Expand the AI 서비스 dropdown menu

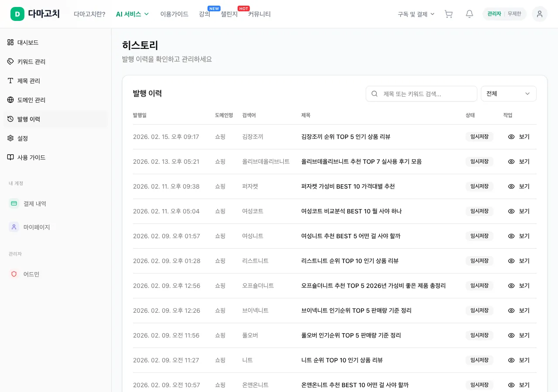[x=133, y=14]
